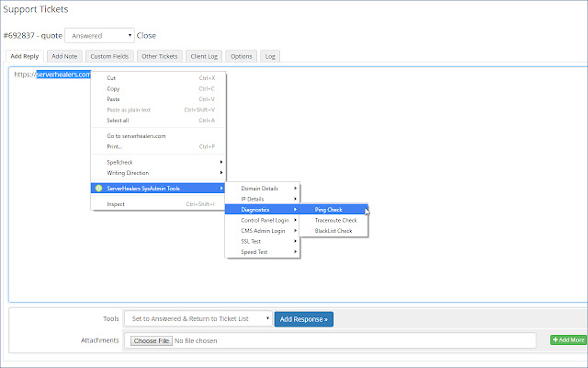This screenshot has height=368, width=588.
Task: Choose Paste from the context menu
Action: pyautogui.click(x=158, y=99)
